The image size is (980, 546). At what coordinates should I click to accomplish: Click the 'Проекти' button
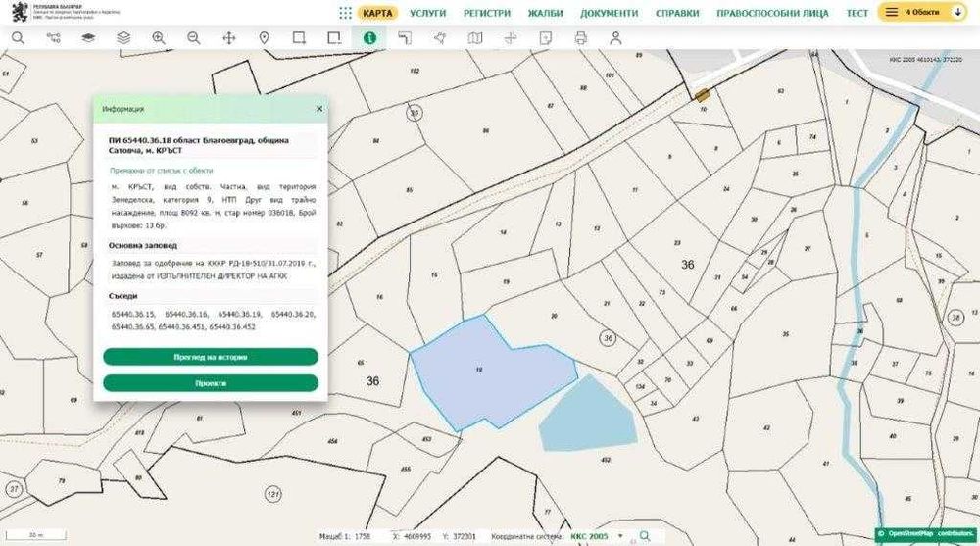[x=211, y=383]
